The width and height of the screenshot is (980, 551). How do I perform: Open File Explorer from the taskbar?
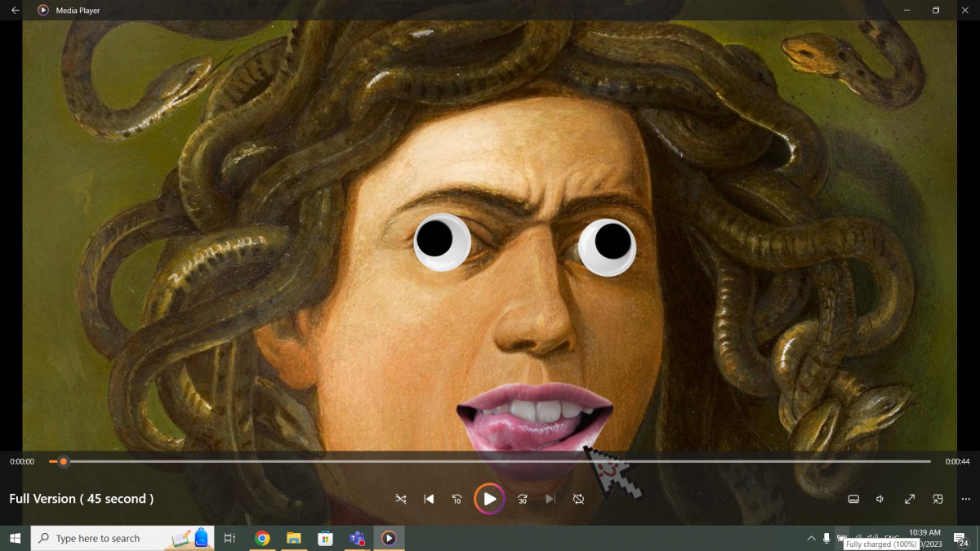(294, 538)
